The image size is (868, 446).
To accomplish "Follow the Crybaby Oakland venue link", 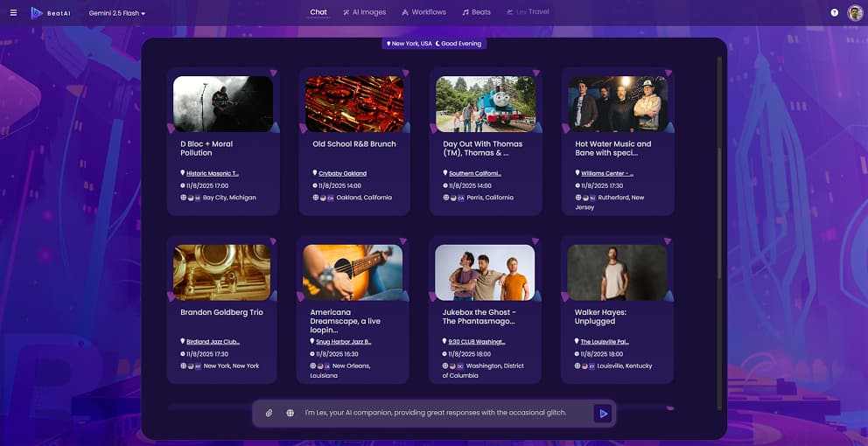I will (x=342, y=173).
